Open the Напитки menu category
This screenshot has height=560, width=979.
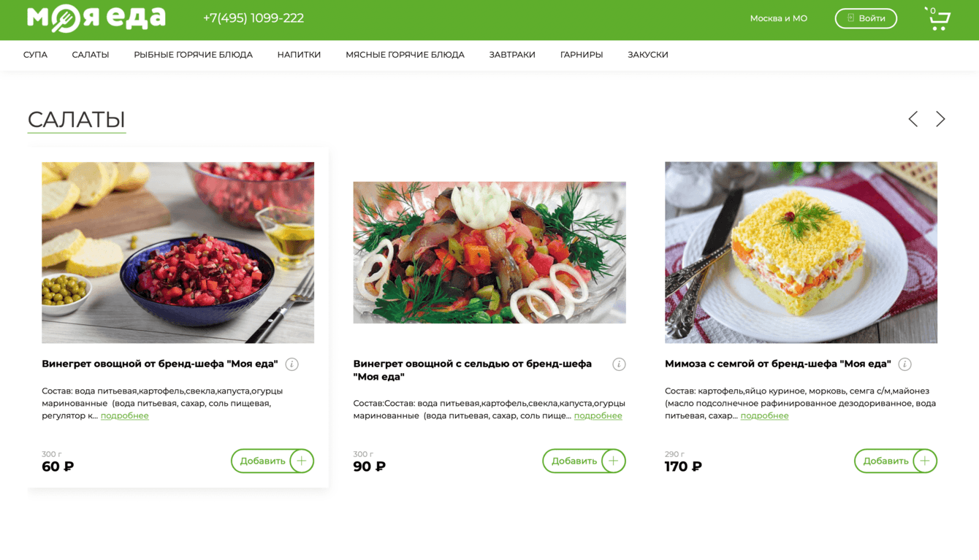point(299,55)
